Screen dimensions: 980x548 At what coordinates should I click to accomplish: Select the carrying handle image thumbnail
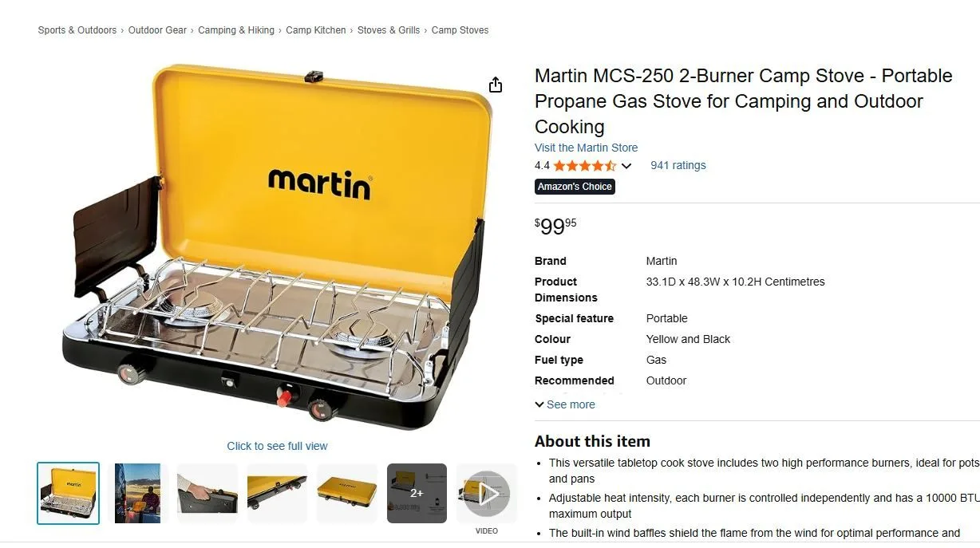207,493
